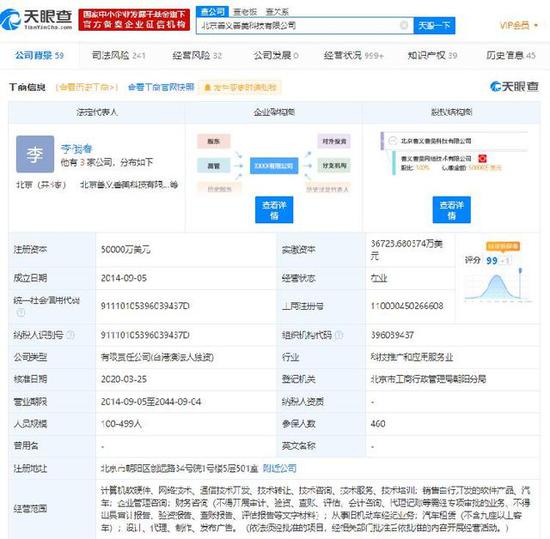Image resolution: width=550 pixels, height=539 pixels.
Task: Open the 知识产权 39 tab
Action: 432,55
